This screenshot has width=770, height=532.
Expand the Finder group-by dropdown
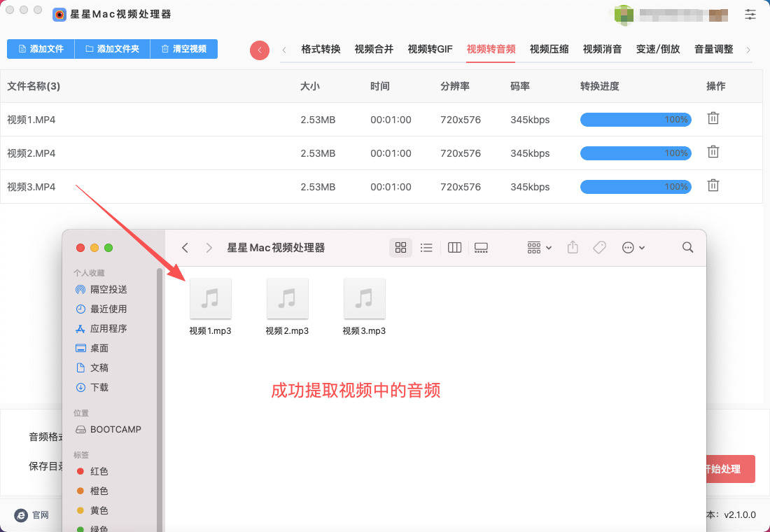(x=540, y=248)
